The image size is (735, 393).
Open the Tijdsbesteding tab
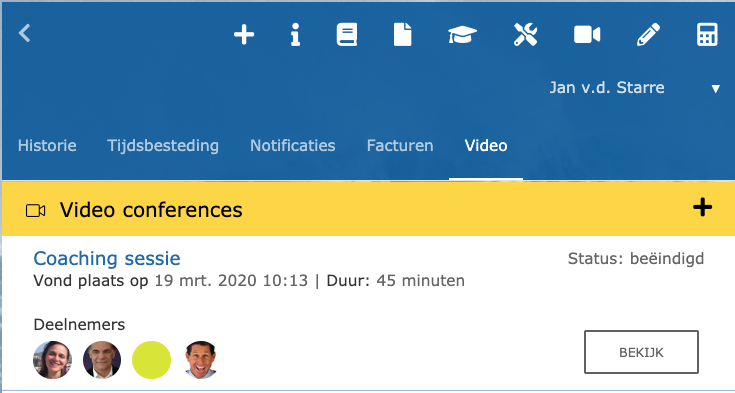[x=163, y=145]
